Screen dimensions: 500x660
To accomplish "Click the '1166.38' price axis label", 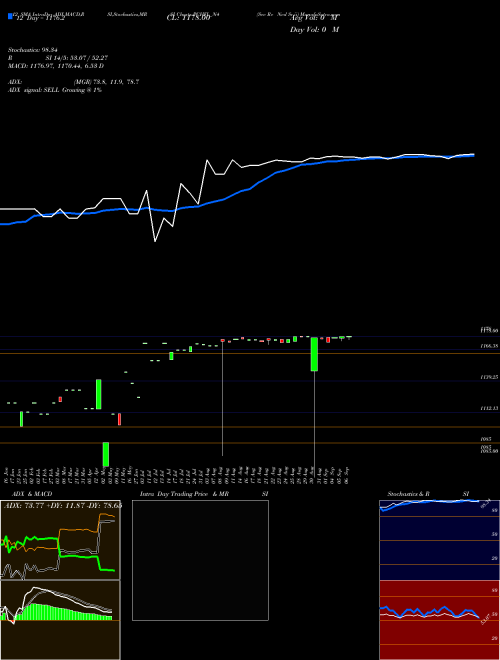I will point(489,346).
